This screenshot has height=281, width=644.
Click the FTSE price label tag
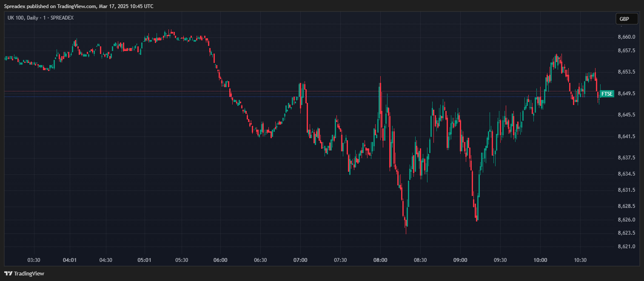[x=607, y=94]
